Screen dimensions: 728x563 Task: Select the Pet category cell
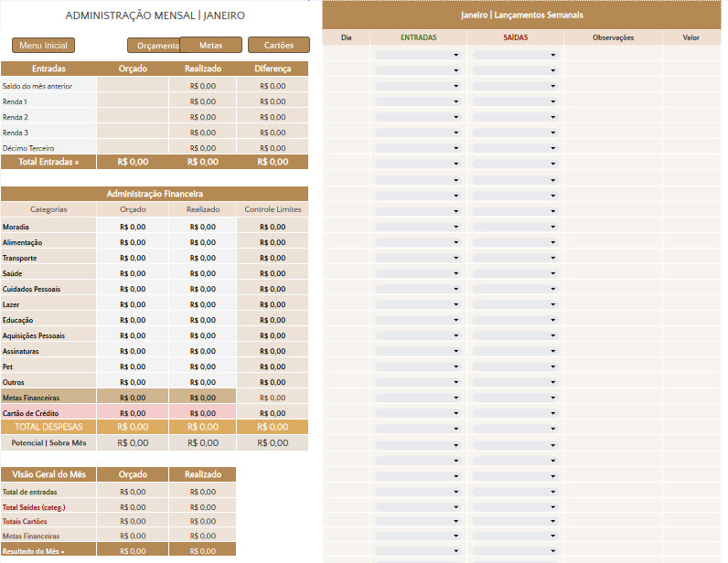pyautogui.click(x=48, y=366)
